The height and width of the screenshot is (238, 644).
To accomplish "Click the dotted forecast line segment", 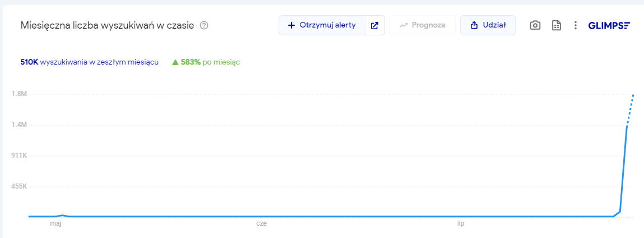I will point(630,110).
